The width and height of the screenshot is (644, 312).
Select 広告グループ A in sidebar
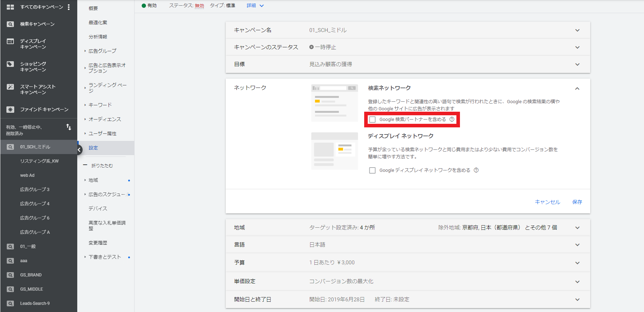35,232
